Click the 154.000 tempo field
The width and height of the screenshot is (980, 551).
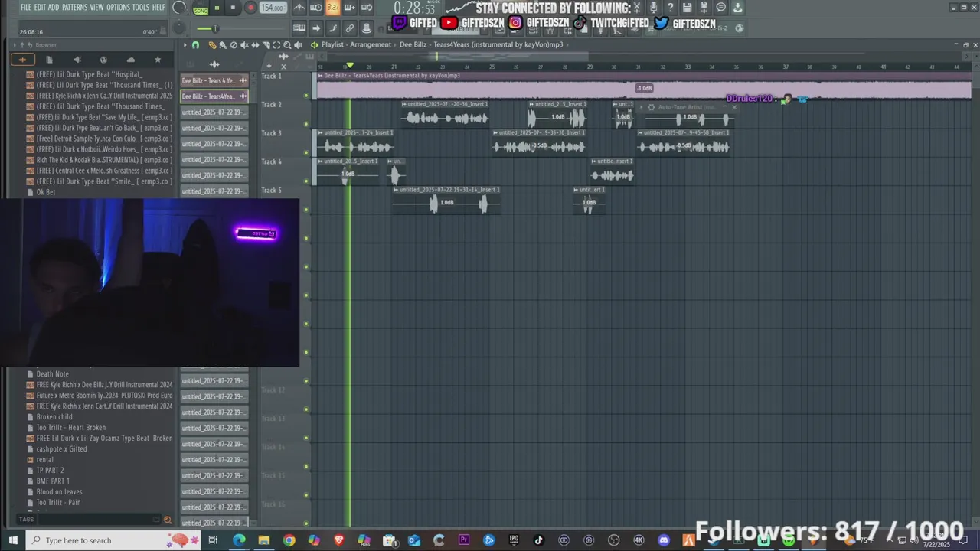[273, 8]
